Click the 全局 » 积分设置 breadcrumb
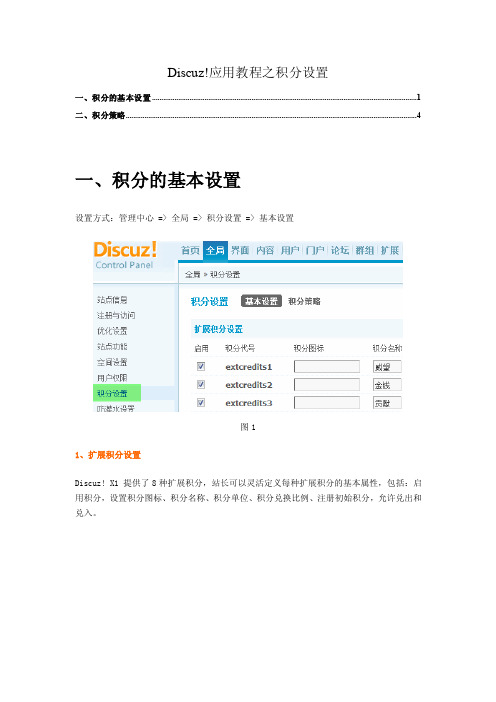 tap(213, 274)
